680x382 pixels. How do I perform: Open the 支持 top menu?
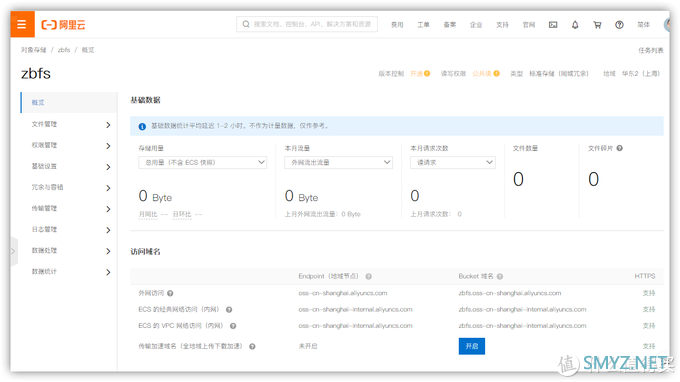[502, 25]
